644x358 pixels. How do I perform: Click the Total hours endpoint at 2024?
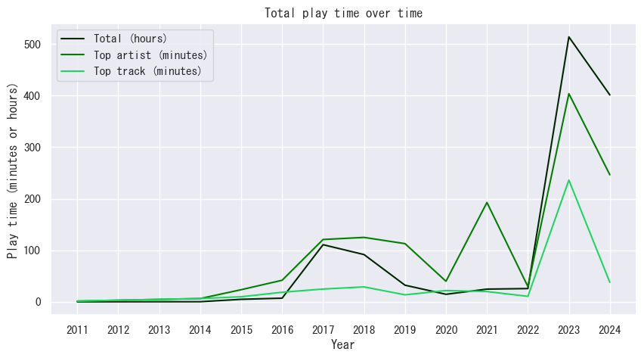point(610,95)
